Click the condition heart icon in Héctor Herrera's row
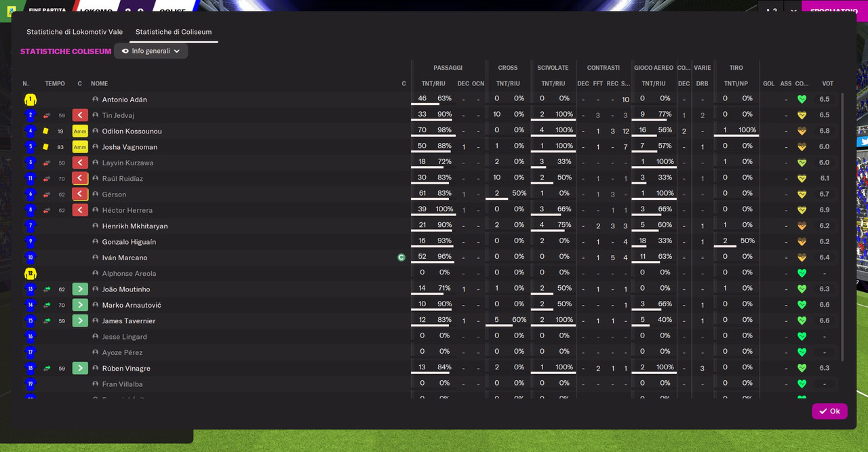 (x=802, y=210)
